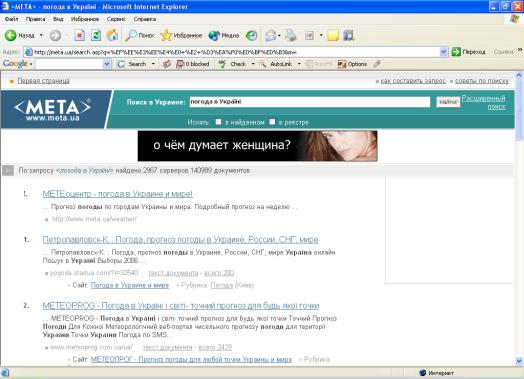524x379 pixels.
Task: Click the Google toolbar logo
Action: (x=15, y=64)
